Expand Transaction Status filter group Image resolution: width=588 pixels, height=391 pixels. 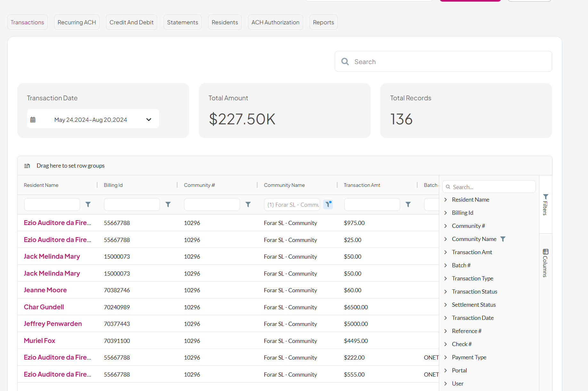point(446,292)
